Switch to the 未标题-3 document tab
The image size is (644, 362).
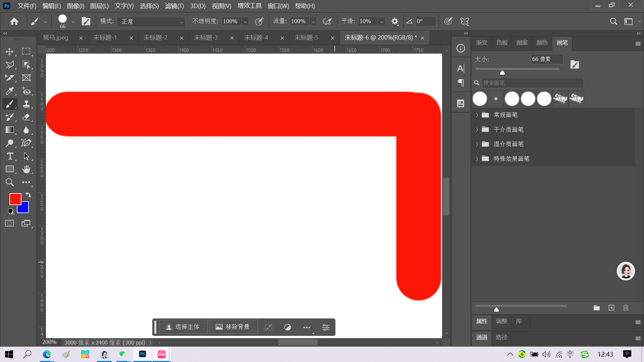206,38
